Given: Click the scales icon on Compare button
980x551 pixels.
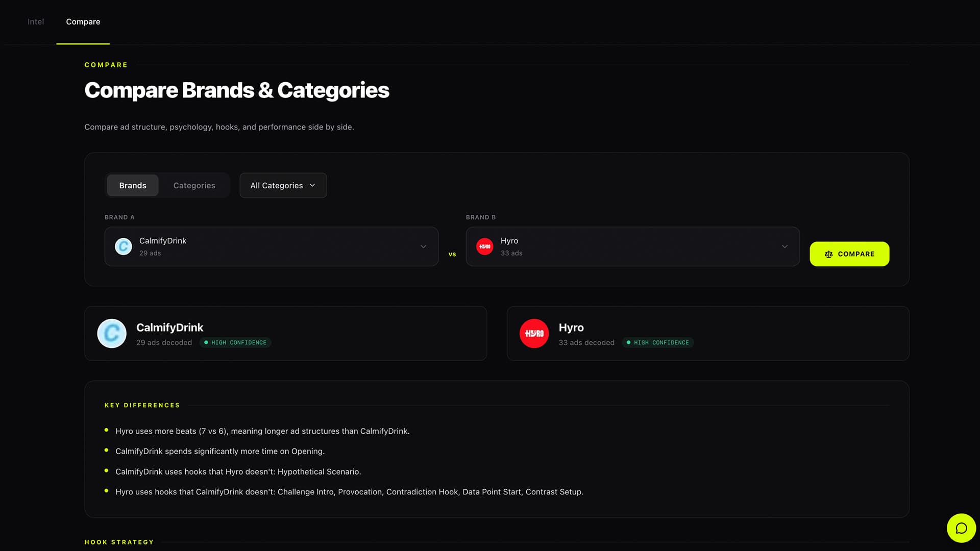Looking at the screenshot, I should pyautogui.click(x=828, y=254).
